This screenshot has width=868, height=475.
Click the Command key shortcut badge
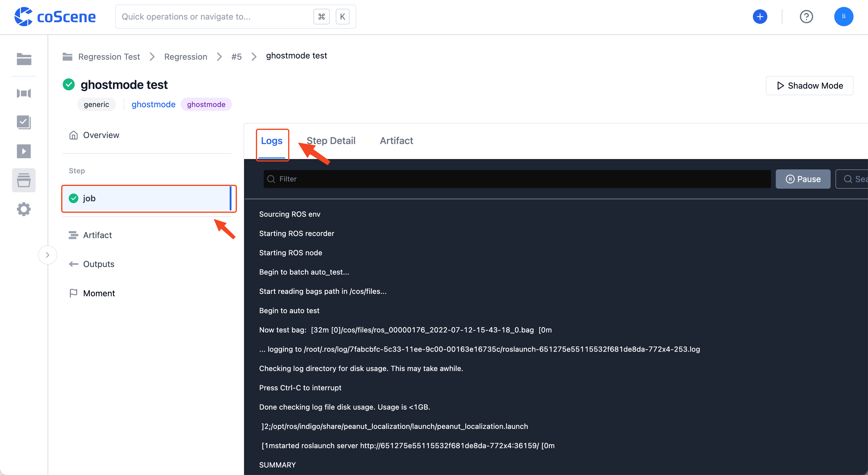click(322, 17)
